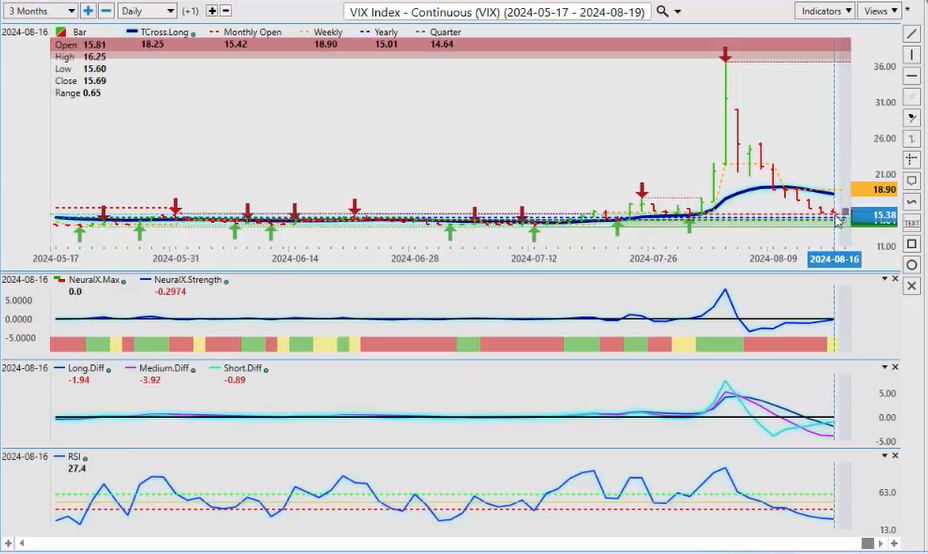The height and width of the screenshot is (554, 928).
Task: Open the Daily interval dropdown
Action: 147,11
